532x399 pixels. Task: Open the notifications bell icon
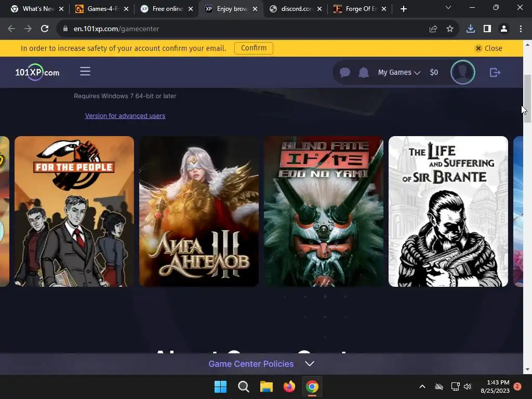pyautogui.click(x=364, y=72)
